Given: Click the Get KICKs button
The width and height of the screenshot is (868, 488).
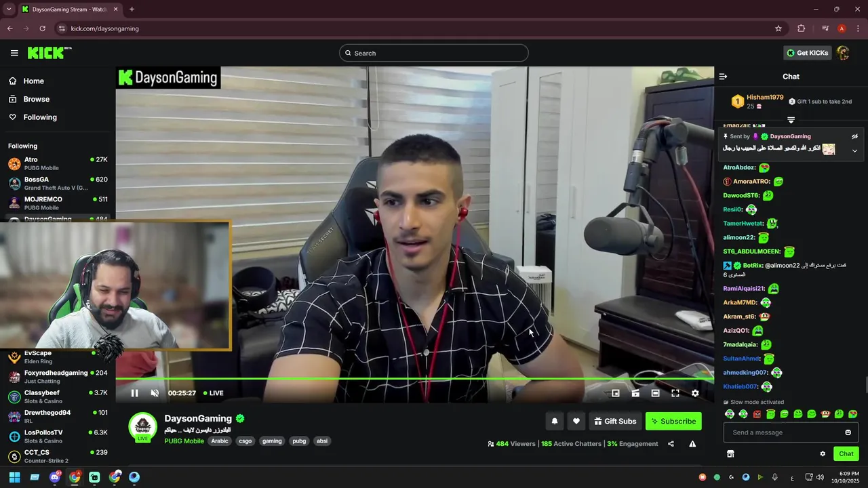Looking at the screenshot, I should 807,53.
